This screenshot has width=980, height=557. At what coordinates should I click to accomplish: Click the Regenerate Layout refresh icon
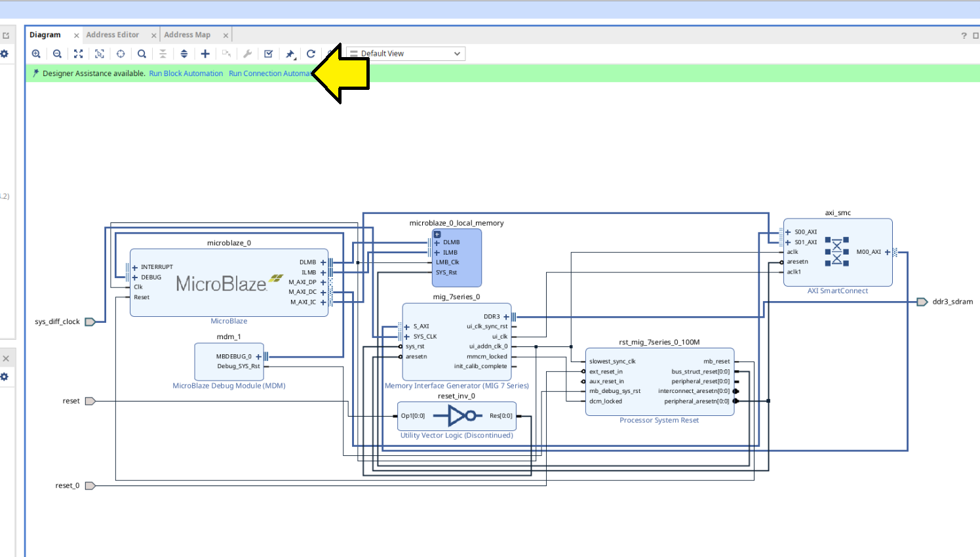pyautogui.click(x=311, y=54)
